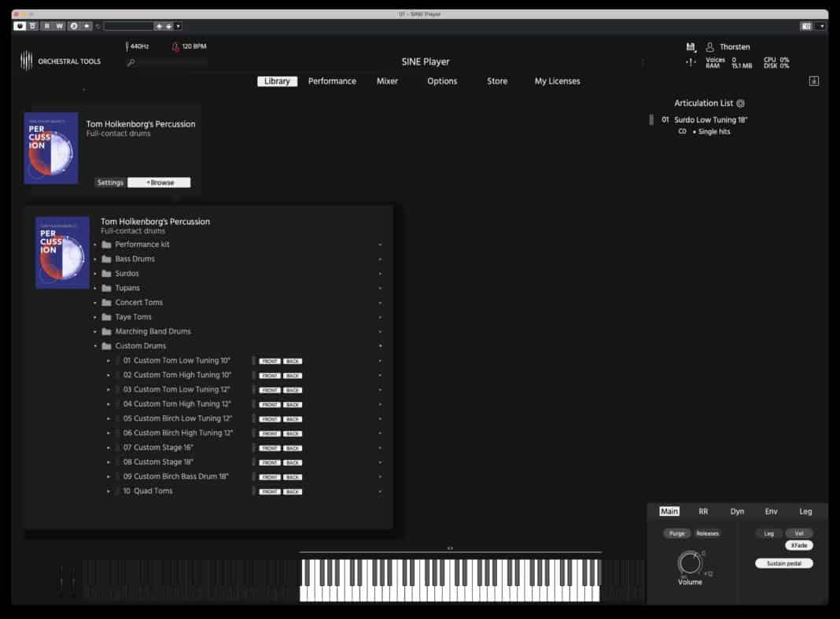The image size is (840, 619).
Task: Collapse the Custom Drums folder
Action: pyautogui.click(x=98, y=345)
